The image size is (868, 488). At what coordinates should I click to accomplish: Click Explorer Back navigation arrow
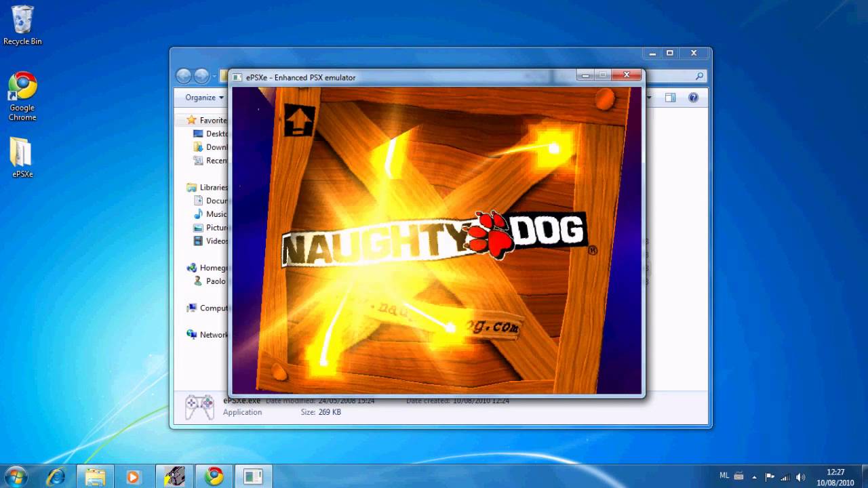pos(184,76)
